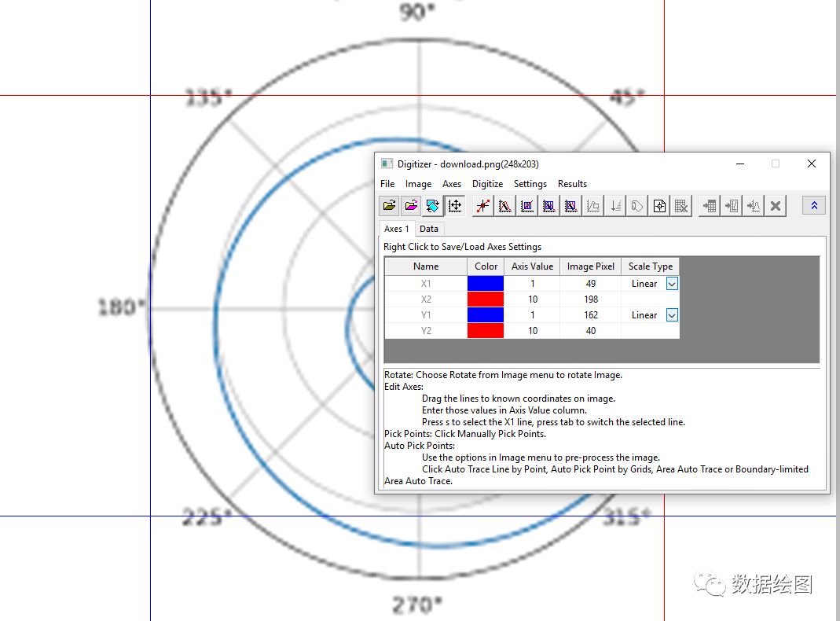840x621 pixels.
Task: Click Auto Pick Point by Grids icon
Action: pyautogui.click(x=527, y=206)
